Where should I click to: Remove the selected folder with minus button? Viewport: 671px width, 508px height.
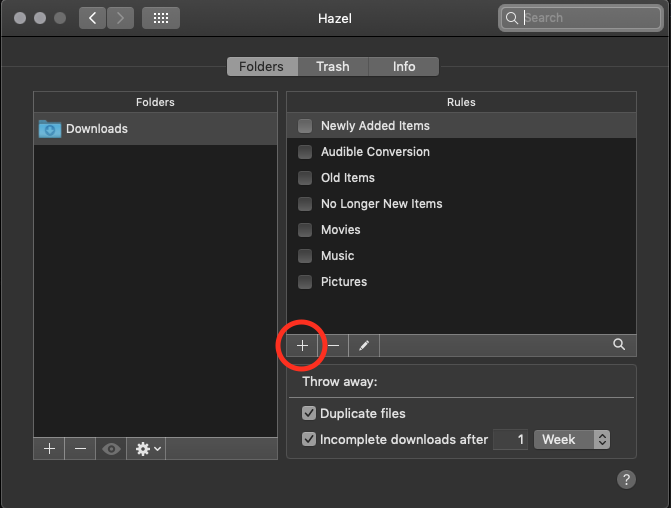[x=80, y=449]
